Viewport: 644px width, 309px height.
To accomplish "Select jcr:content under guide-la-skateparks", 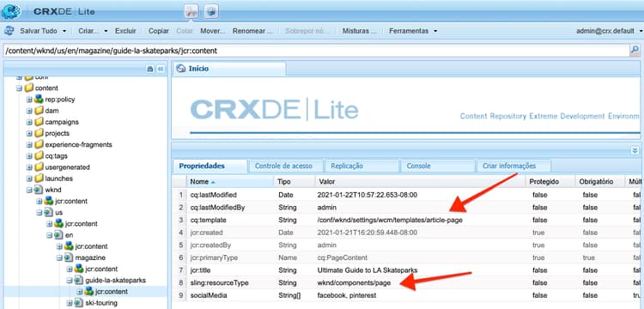I will pos(111,292).
